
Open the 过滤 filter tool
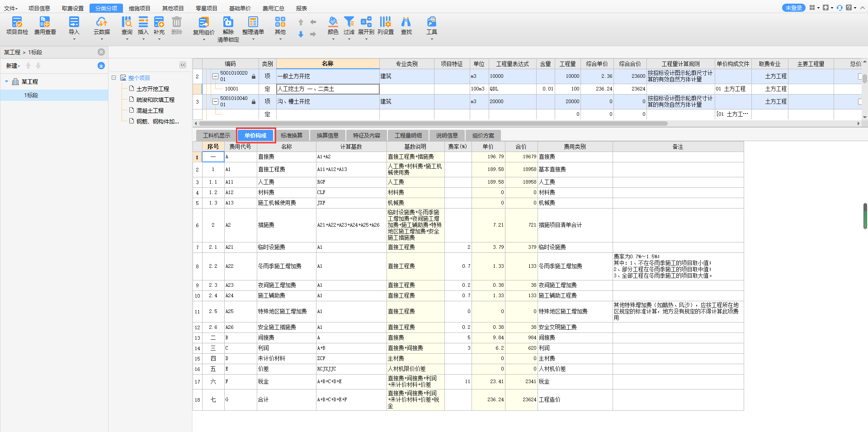(349, 22)
